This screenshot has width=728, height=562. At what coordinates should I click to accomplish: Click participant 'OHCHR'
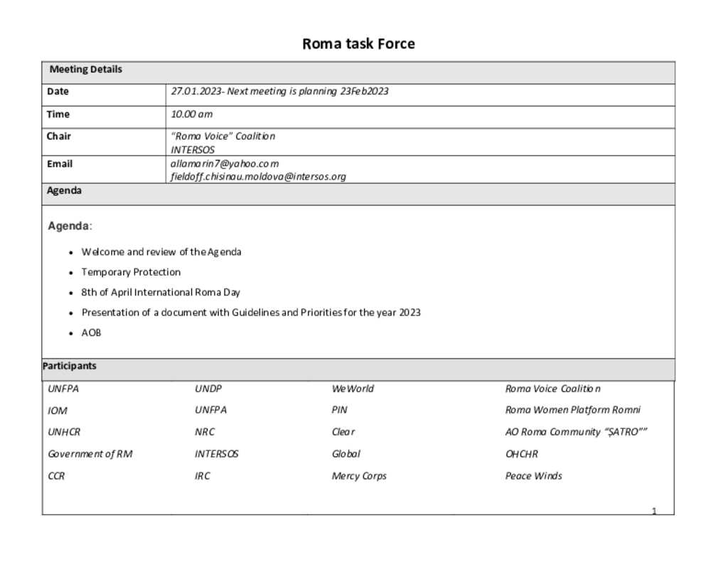pyautogui.click(x=521, y=454)
